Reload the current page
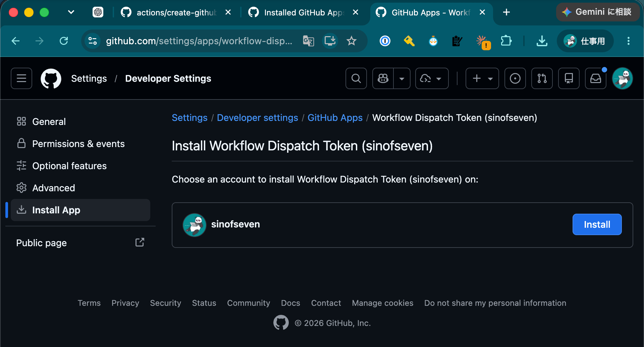The width and height of the screenshot is (644, 347). 64,41
